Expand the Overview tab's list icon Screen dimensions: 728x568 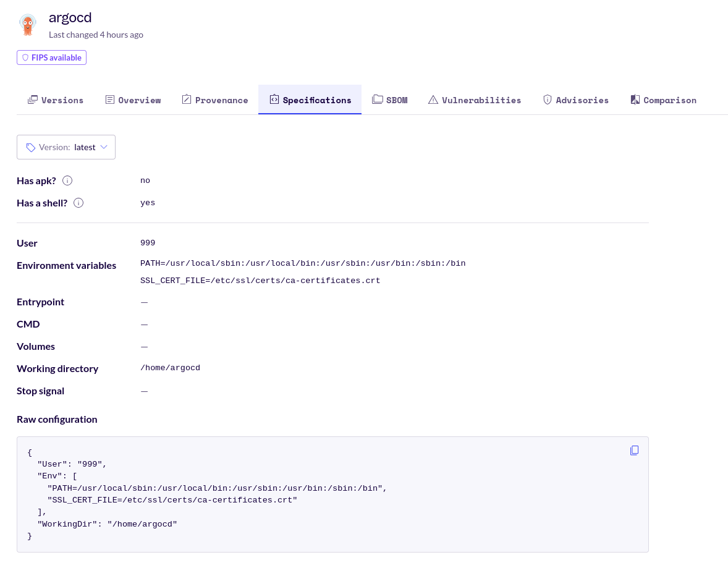click(109, 99)
